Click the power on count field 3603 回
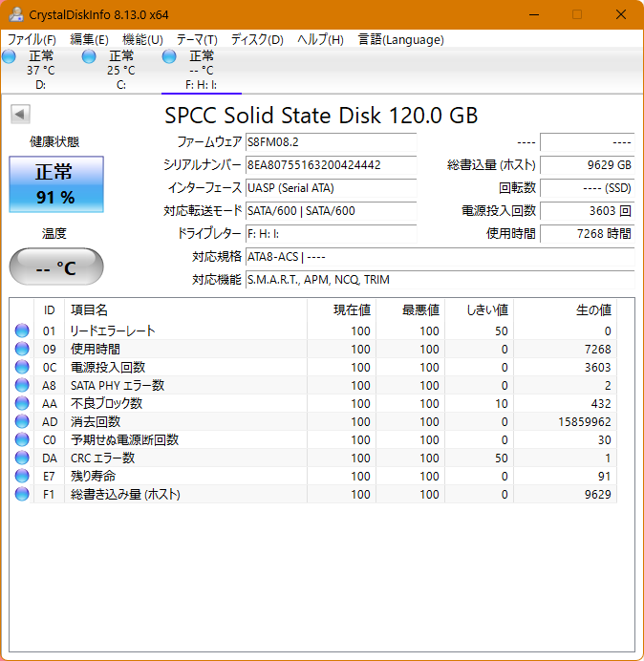 tap(587, 211)
